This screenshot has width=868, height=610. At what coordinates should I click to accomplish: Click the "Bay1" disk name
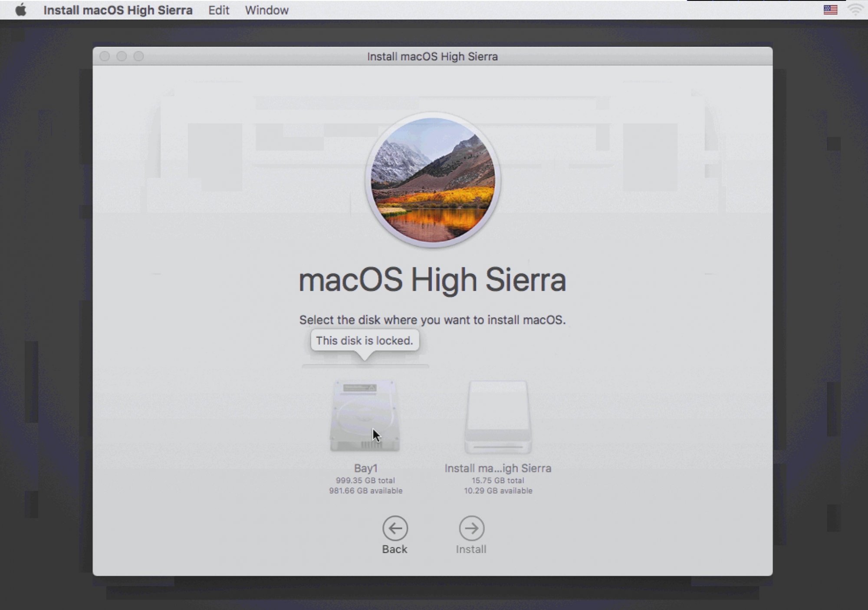coord(366,468)
